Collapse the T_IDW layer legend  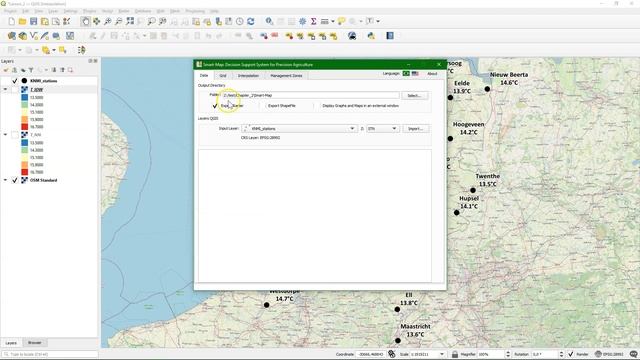pyautogui.click(x=5, y=89)
